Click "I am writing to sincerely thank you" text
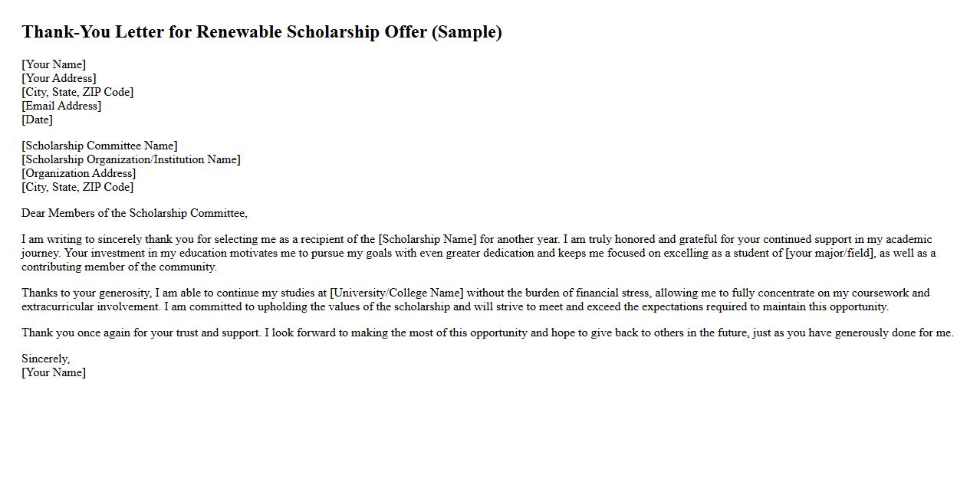Image resolution: width=980 pixels, height=498 pixels. (107, 239)
